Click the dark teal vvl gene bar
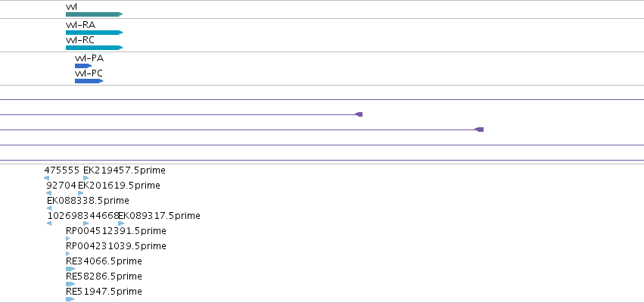The height and width of the screenshot is (303, 644). point(94,14)
